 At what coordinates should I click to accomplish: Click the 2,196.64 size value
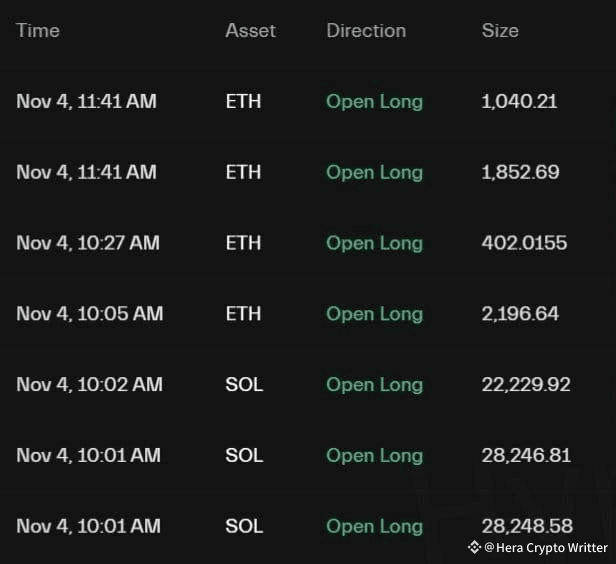pos(520,314)
